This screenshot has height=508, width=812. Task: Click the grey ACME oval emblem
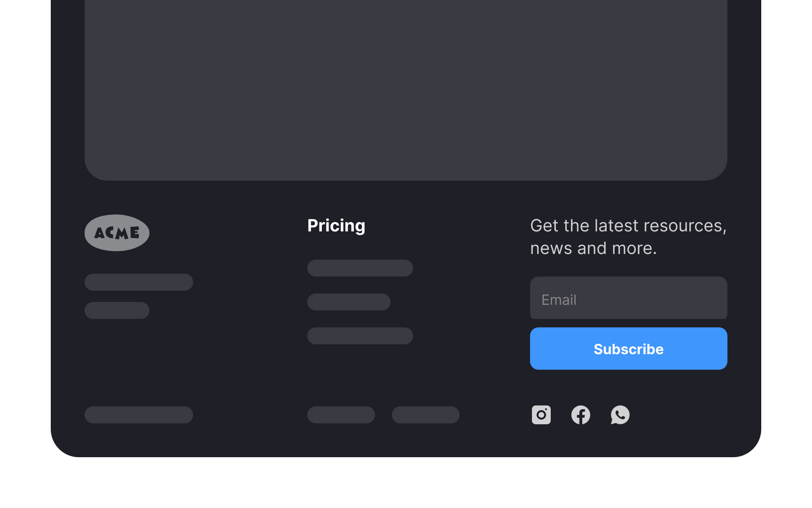(117, 232)
